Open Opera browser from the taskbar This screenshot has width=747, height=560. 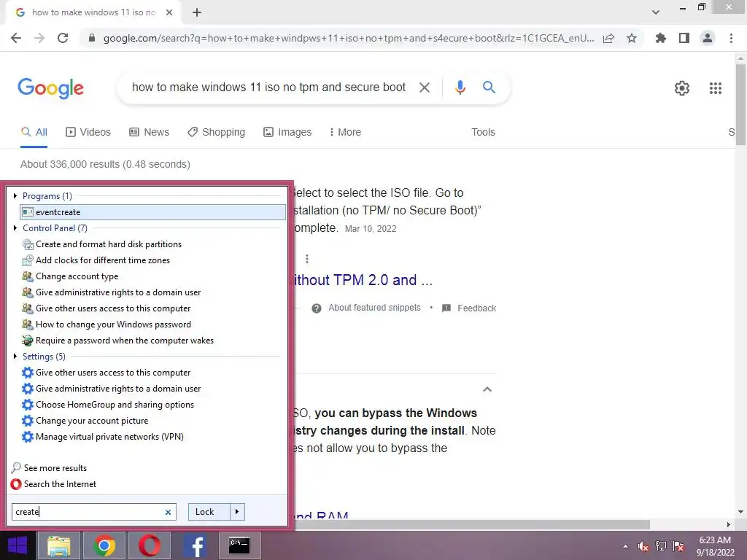(150, 545)
